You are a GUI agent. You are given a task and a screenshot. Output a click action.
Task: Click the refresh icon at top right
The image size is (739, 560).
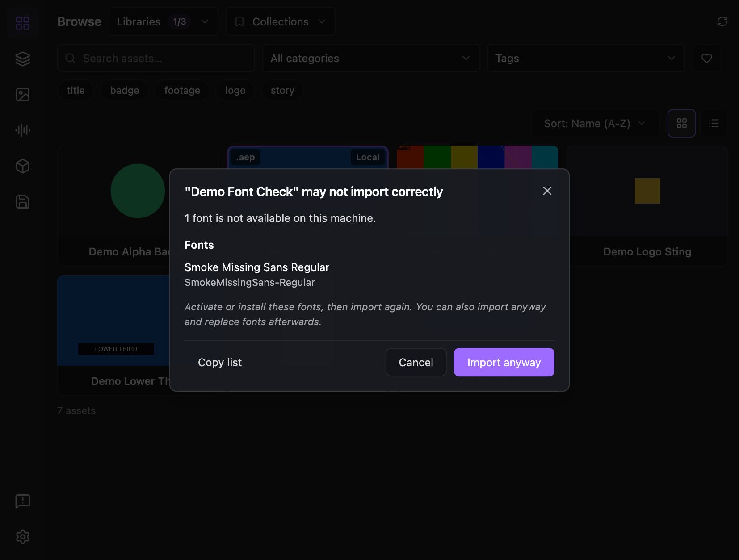pos(722,21)
